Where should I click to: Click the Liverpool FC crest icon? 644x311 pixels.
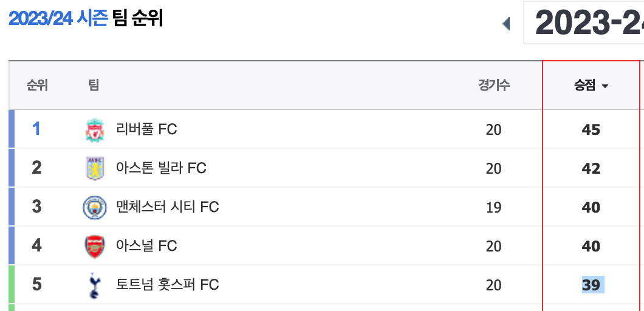[95, 130]
